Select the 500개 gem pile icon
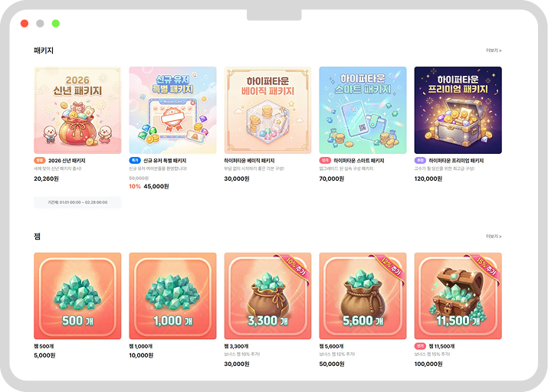The image size is (548, 392). pyautogui.click(x=77, y=296)
